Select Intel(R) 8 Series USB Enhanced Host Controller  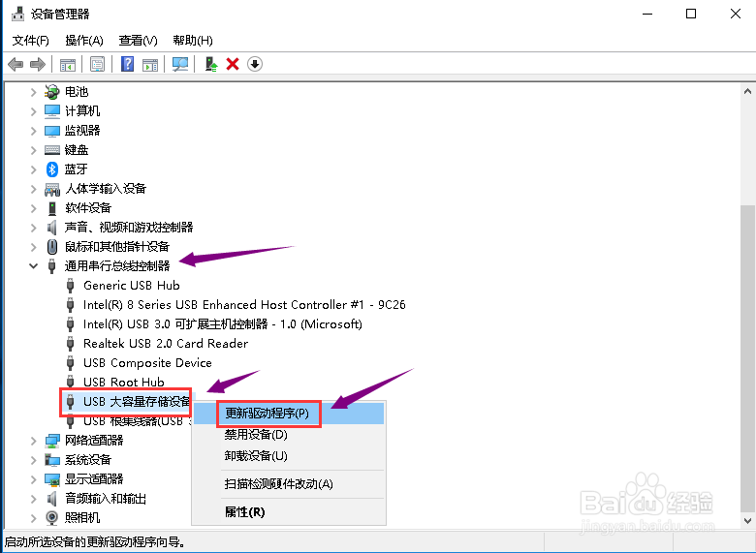tap(244, 304)
